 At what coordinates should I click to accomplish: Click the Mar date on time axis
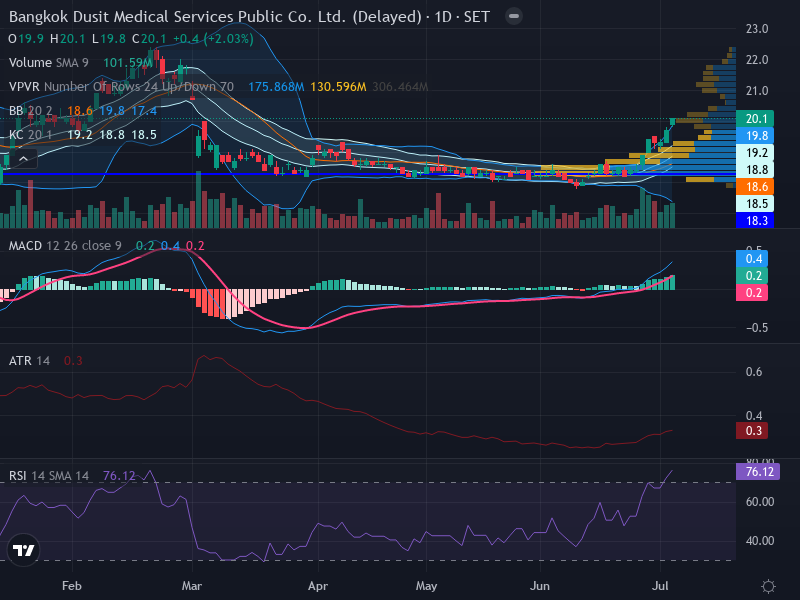[192, 586]
